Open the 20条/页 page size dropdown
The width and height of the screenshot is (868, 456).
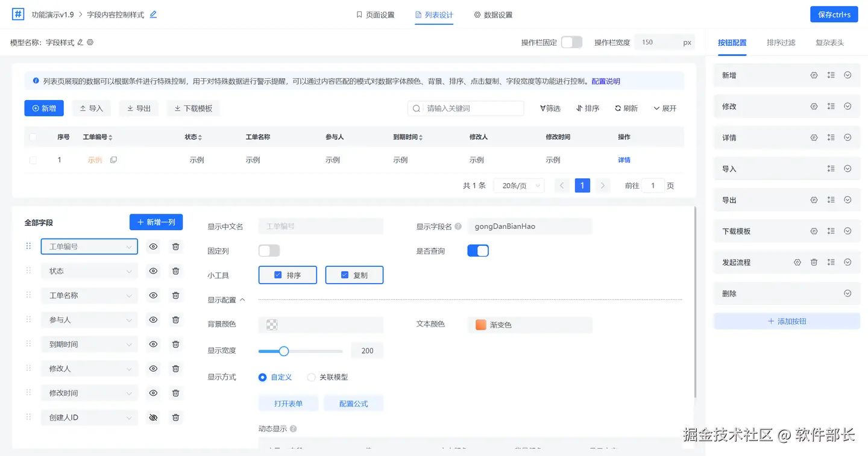pyautogui.click(x=519, y=186)
